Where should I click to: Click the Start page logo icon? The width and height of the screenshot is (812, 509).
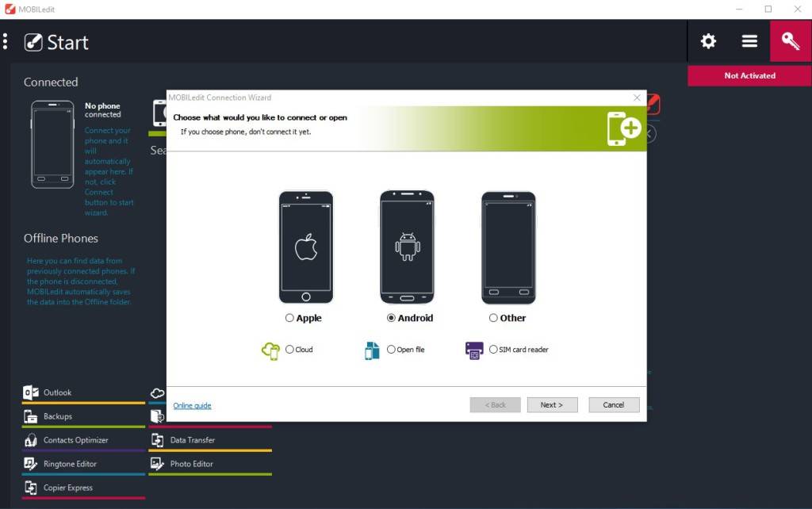click(x=33, y=42)
